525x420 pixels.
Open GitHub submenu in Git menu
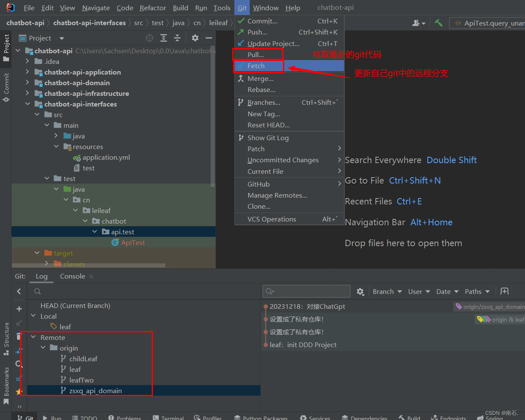(x=289, y=184)
